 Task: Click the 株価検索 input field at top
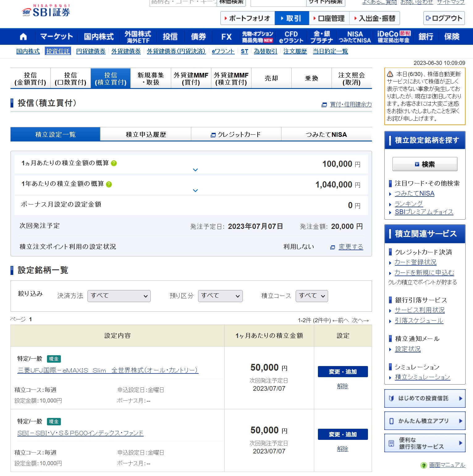point(183,2)
